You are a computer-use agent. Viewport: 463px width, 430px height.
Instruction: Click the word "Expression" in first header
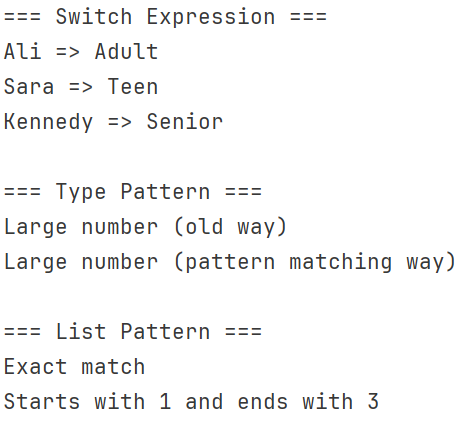211,17
